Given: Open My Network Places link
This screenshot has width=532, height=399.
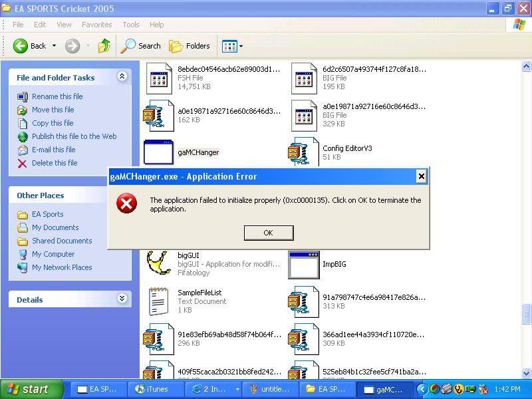Looking at the screenshot, I should point(62,267).
